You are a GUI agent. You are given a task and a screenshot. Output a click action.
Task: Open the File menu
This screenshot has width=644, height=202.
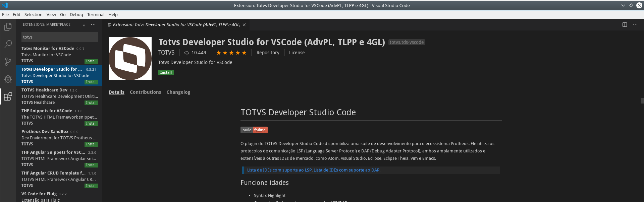click(5, 14)
